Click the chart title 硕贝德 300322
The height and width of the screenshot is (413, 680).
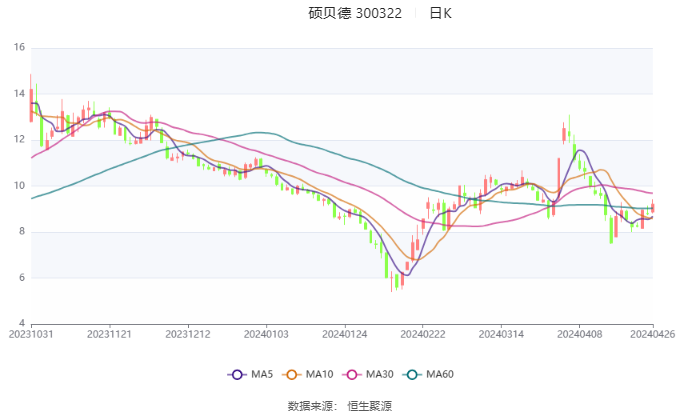pyautogui.click(x=355, y=13)
